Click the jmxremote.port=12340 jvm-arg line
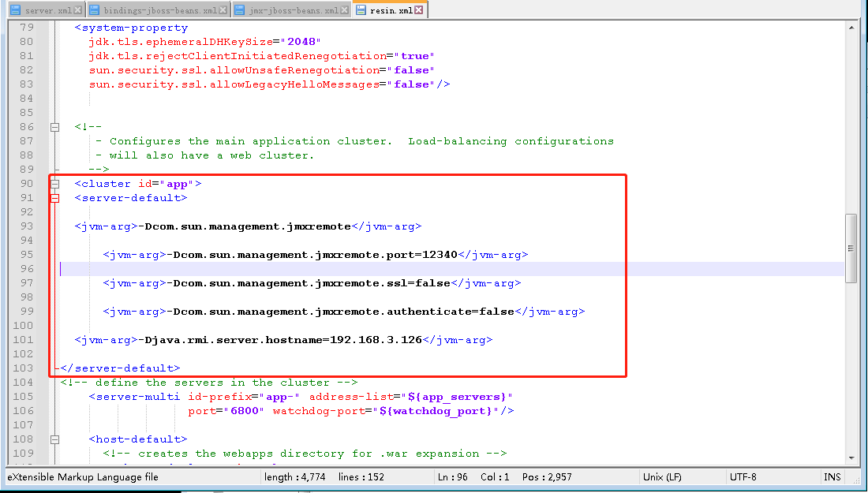This screenshot has width=868, height=493. point(316,255)
